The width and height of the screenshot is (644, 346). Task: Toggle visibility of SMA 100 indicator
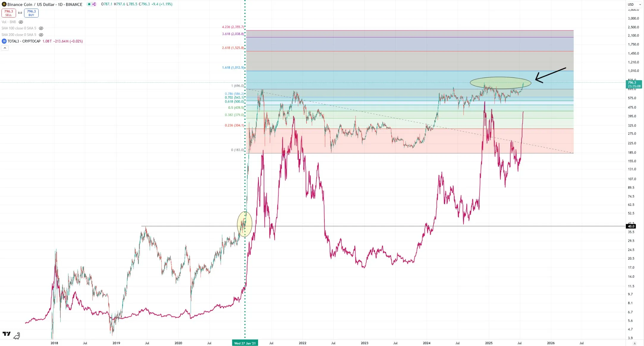pos(41,28)
